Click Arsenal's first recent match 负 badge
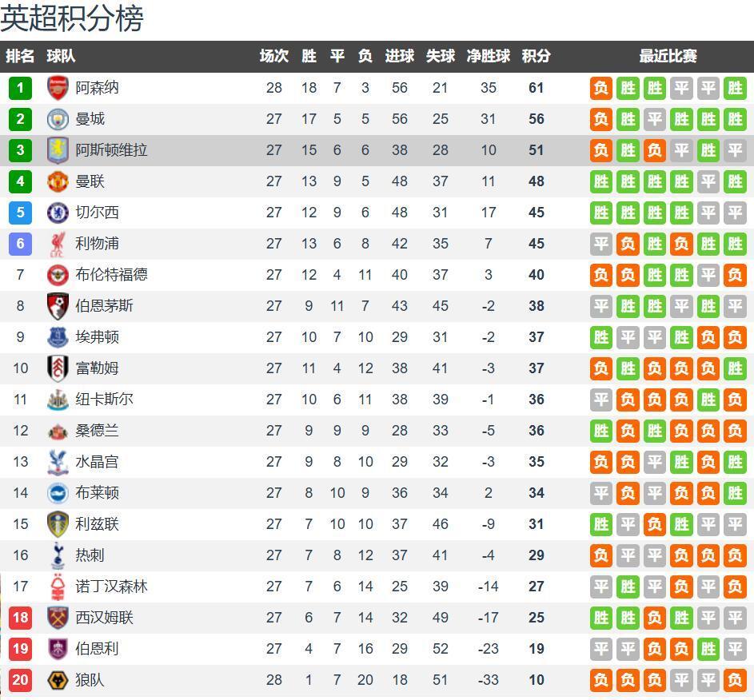Image resolution: width=754 pixels, height=700 pixels. (601, 88)
